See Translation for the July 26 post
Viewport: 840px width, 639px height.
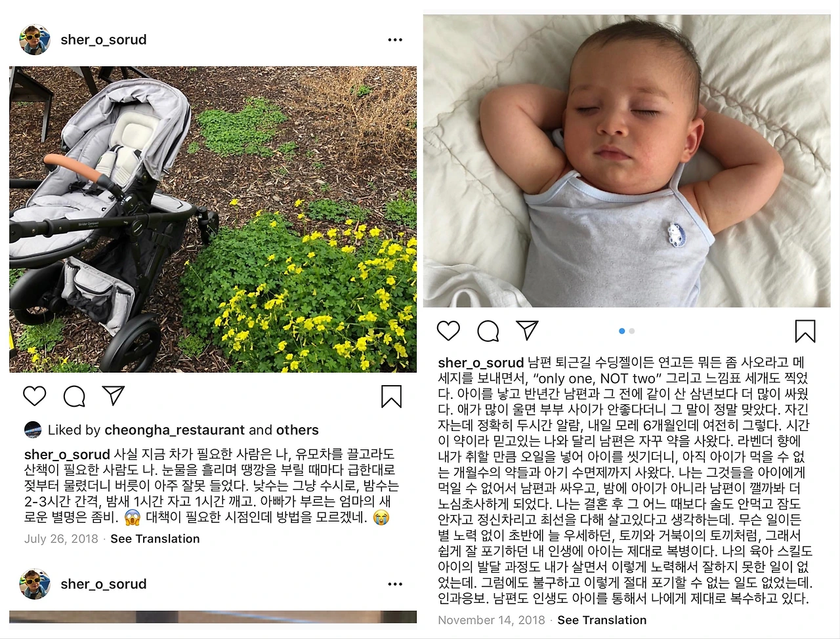[155, 539]
